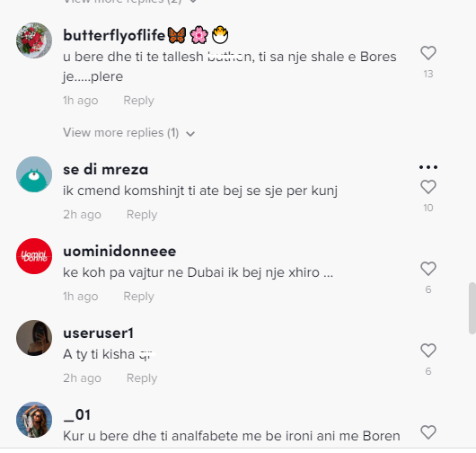Screen dimensions: 476x453
Task: Reply to uominidonneee's comment
Action: pyautogui.click(x=138, y=297)
